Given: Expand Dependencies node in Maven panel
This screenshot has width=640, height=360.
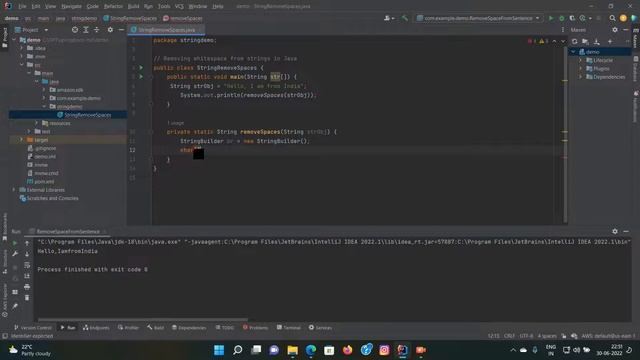Looking at the screenshot, I should tap(580, 77).
